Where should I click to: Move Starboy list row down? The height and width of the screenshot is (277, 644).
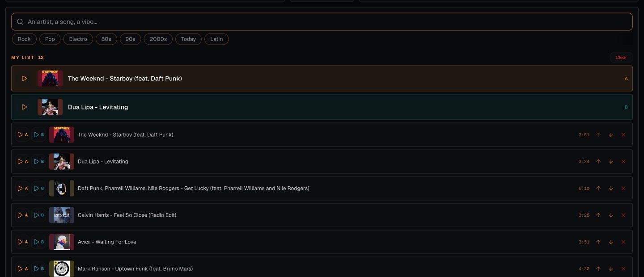[611, 135]
